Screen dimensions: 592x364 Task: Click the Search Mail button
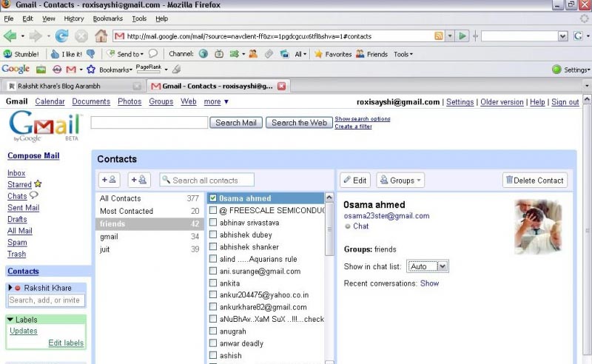coord(236,123)
